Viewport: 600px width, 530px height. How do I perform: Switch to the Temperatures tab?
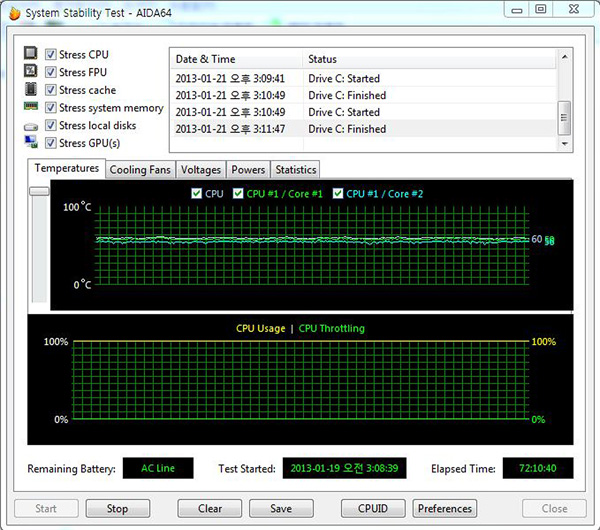click(67, 168)
